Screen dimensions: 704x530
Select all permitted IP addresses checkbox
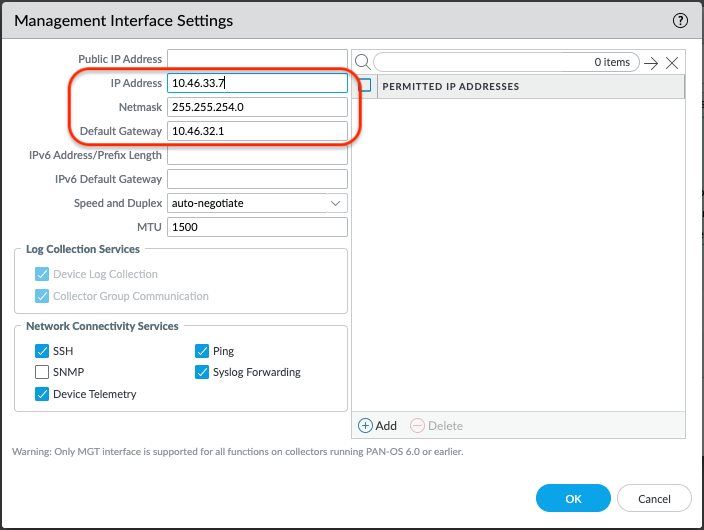[x=364, y=86]
